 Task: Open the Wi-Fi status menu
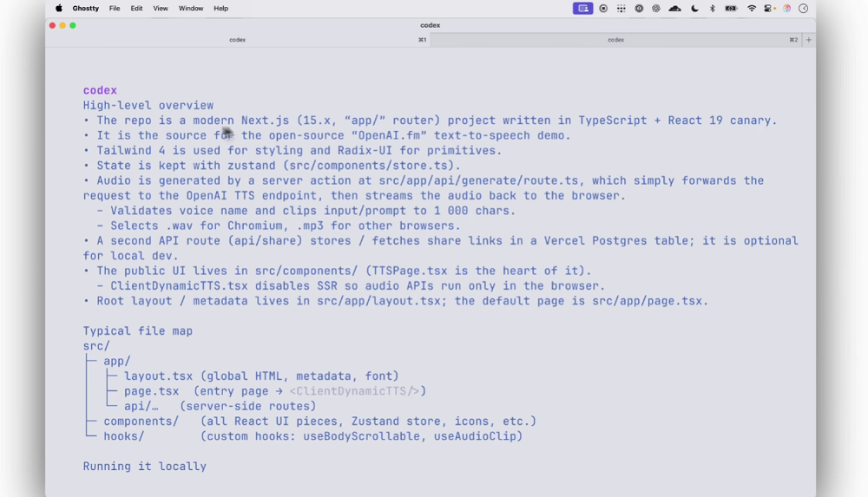[751, 9]
